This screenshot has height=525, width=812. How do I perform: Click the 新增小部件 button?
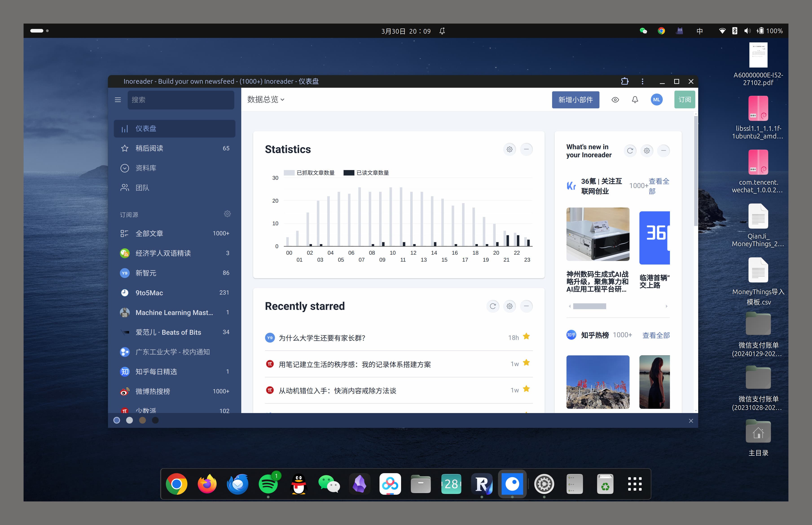tap(576, 100)
